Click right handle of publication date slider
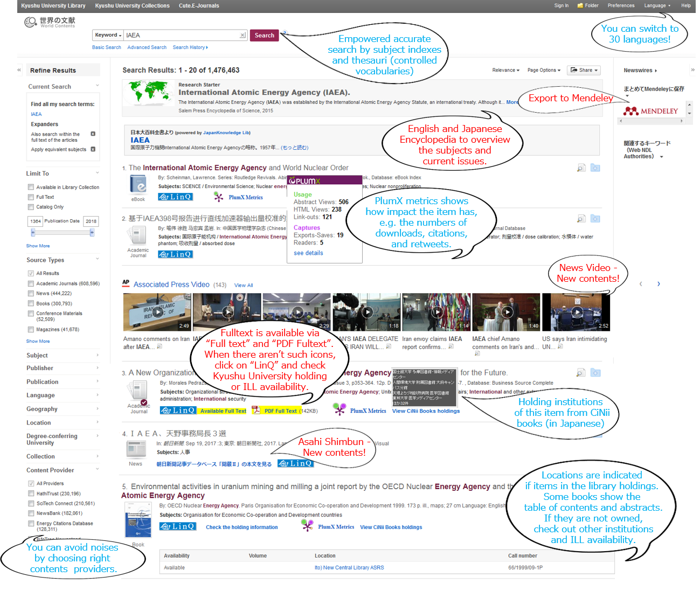The height and width of the screenshot is (591, 700). [x=92, y=233]
